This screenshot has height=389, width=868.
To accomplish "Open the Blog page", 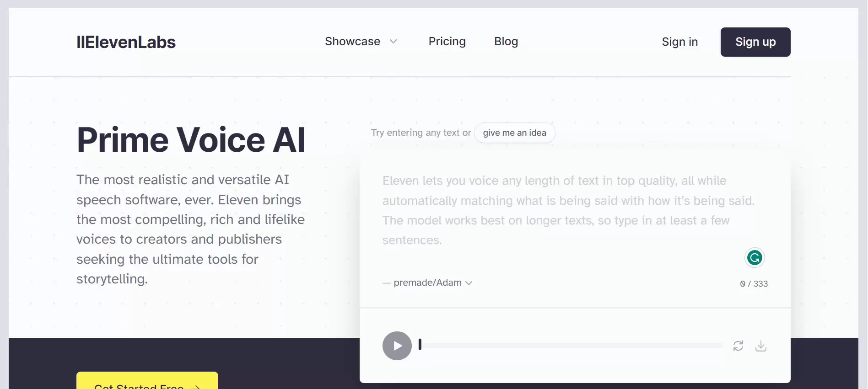I will [506, 42].
